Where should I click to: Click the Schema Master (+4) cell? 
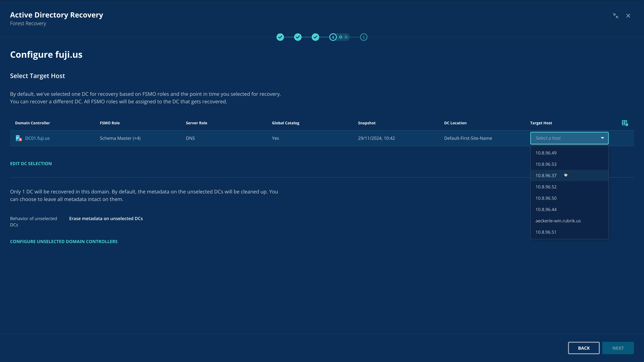(x=120, y=138)
